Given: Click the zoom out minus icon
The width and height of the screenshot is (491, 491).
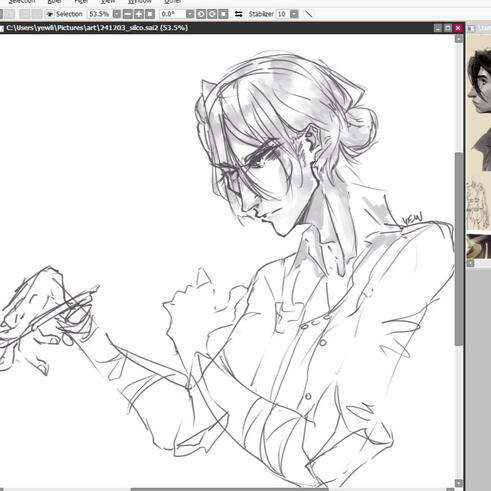Looking at the screenshot, I should pyautogui.click(x=128, y=14).
